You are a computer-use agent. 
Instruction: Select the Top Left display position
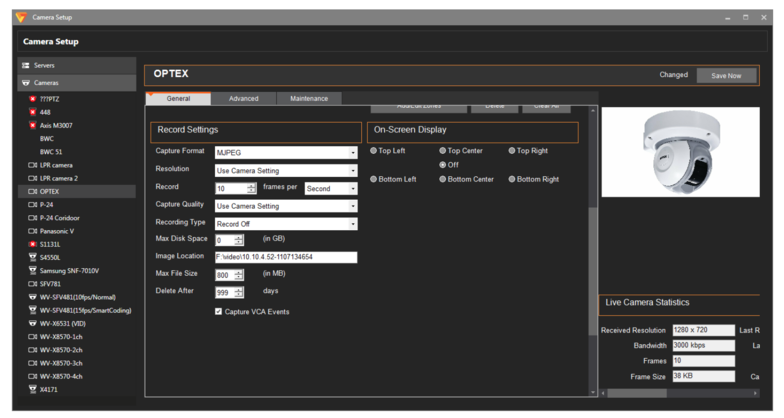click(x=374, y=151)
